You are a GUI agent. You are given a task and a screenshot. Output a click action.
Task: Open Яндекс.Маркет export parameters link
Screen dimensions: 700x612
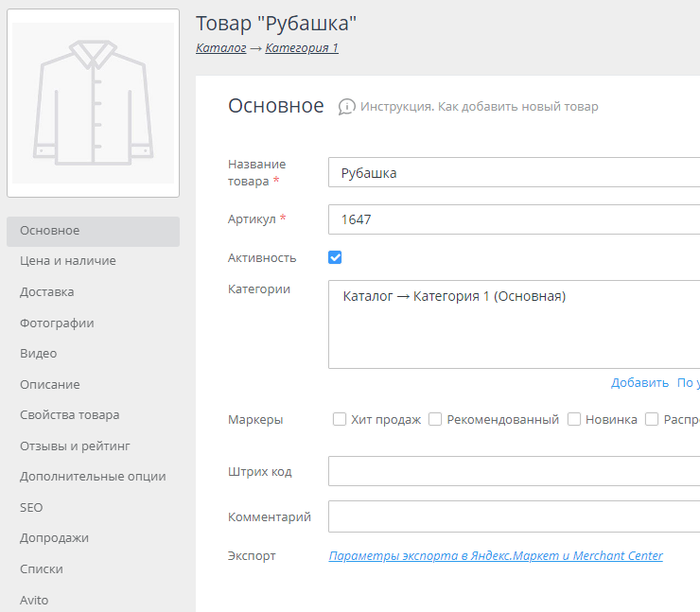(496, 556)
